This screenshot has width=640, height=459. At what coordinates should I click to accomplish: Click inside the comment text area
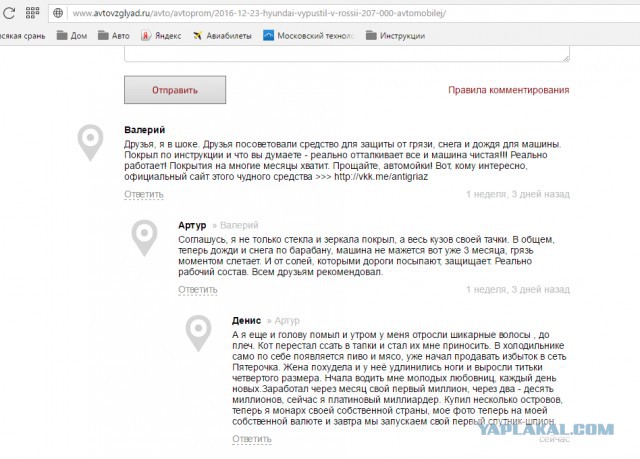pyautogui.click(x=347, y=54)
